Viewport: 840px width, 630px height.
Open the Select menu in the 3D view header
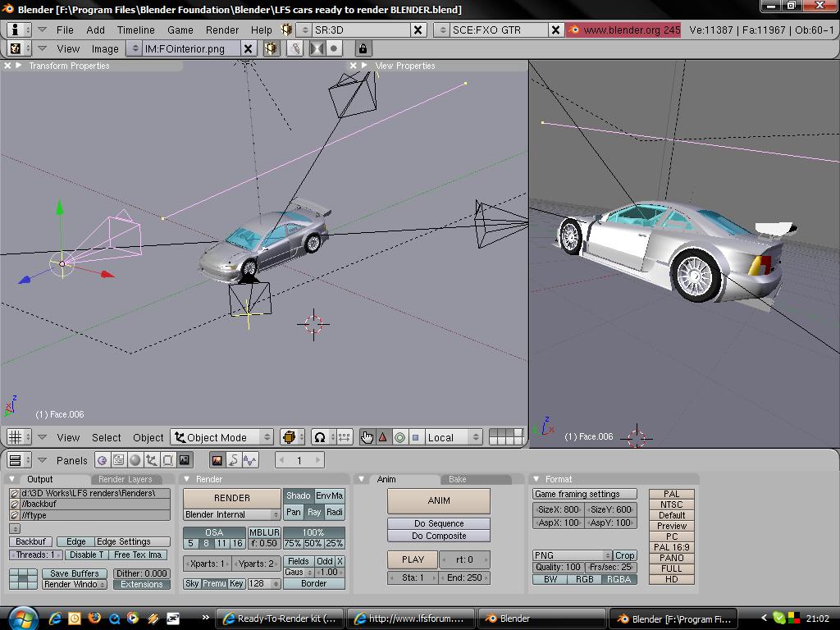(106, 438)
